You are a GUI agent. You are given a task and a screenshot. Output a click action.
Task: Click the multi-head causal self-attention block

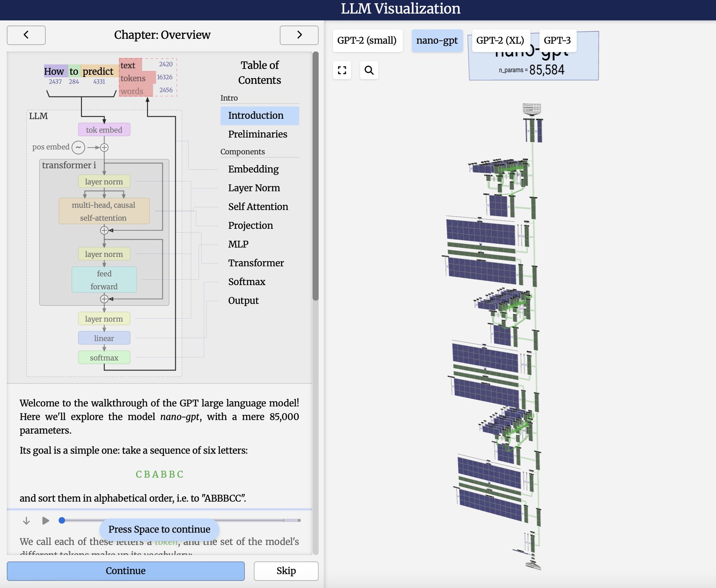(104, 211)
